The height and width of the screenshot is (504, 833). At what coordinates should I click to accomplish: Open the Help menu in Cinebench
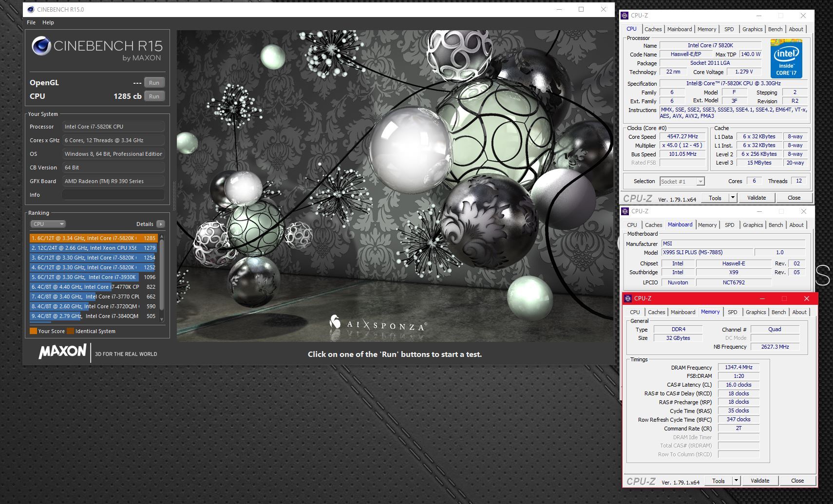(48, 22)
